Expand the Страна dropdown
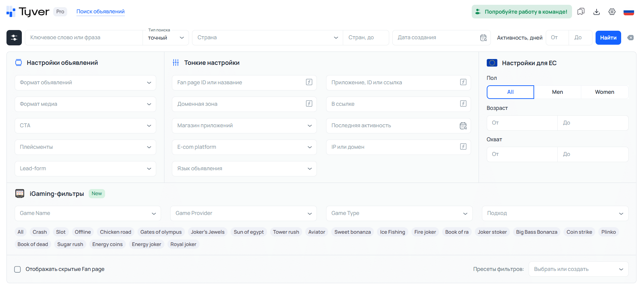The height and width of the screenshot is (289, 644). coord(267,38)
